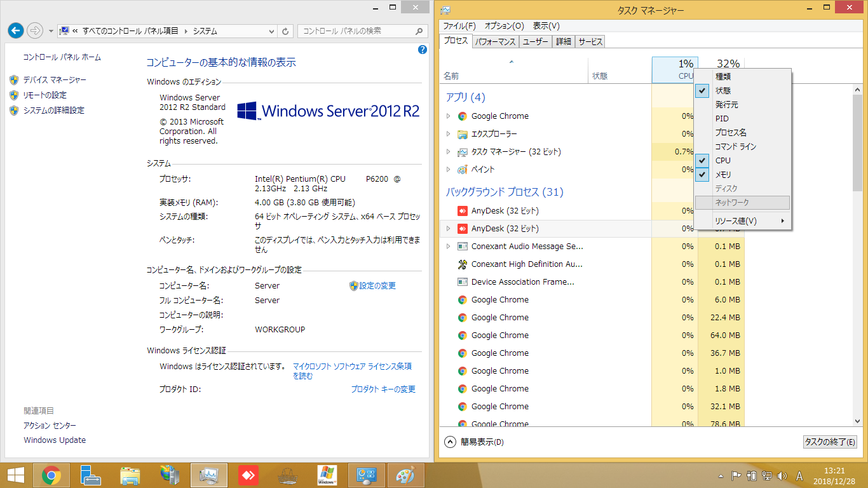Enable the コマンド ライン column in context menu
This screenshot has width=868, height=488.
(x=743, y=147)
